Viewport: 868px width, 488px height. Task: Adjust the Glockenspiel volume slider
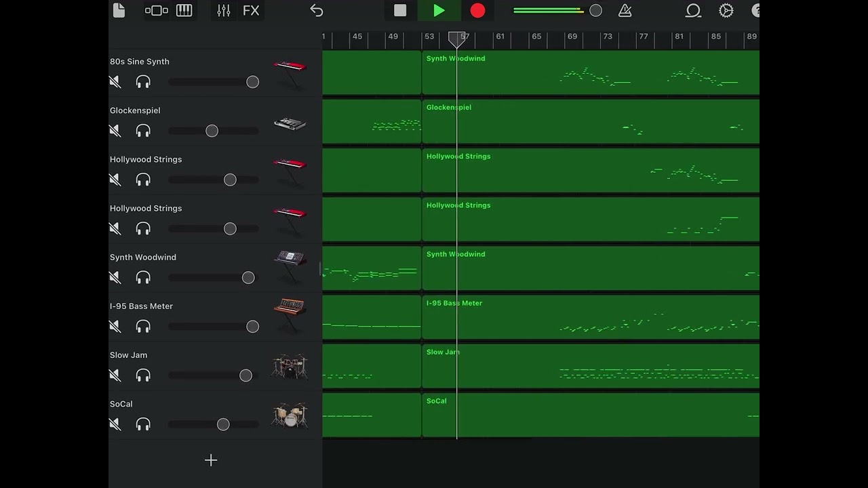pos(212,131)
